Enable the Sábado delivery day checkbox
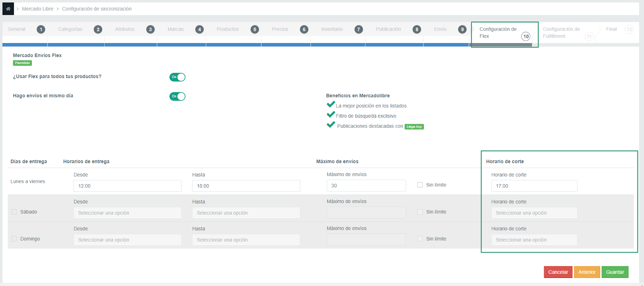 (14, 212)
